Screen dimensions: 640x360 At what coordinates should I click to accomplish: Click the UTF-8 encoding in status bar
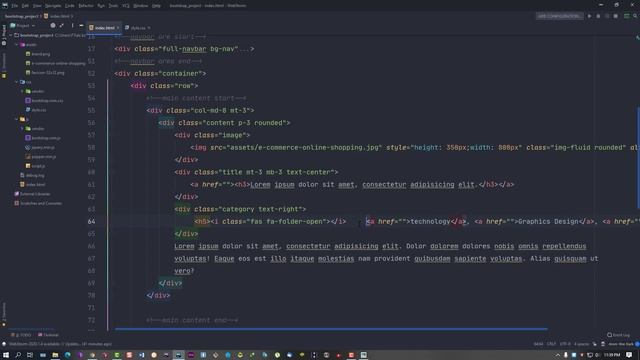click(565, 344)
